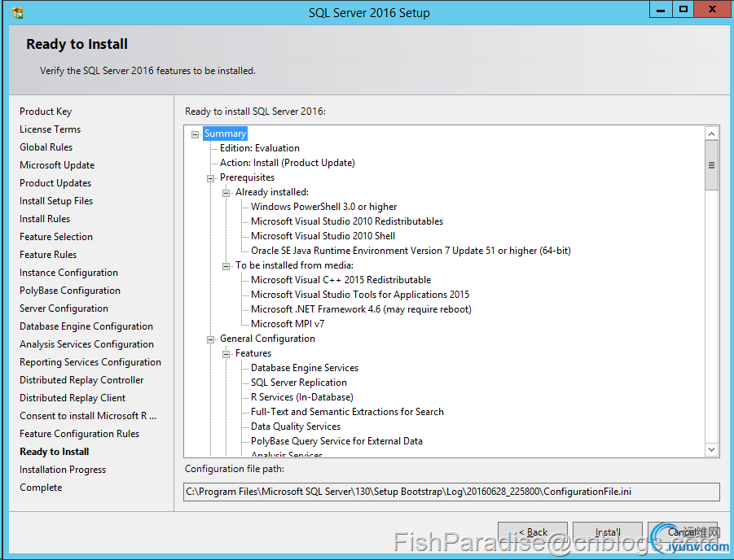The image size is (734, 560).
Task: Select Microsoft Visual Studio 2010 Redistributables
Action: pos(347,221)
